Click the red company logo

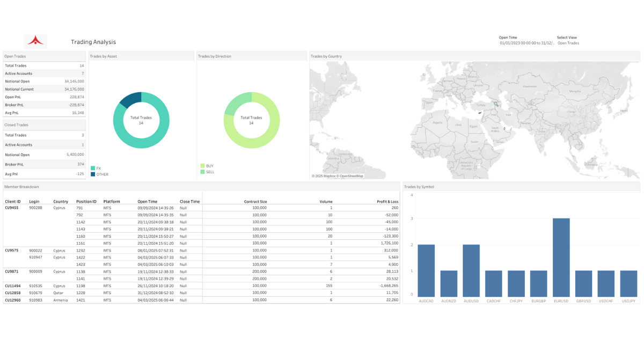tap(35, 41)
